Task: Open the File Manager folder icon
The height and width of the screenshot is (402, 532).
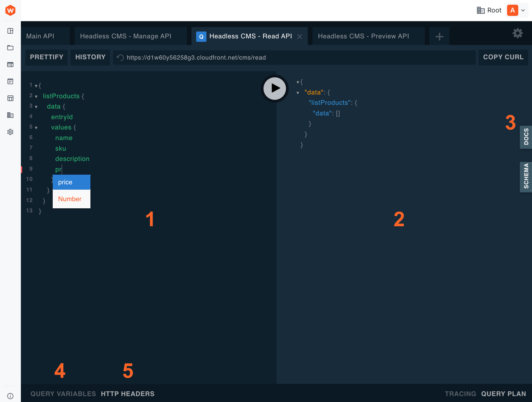Action: [x=10, y=48]
